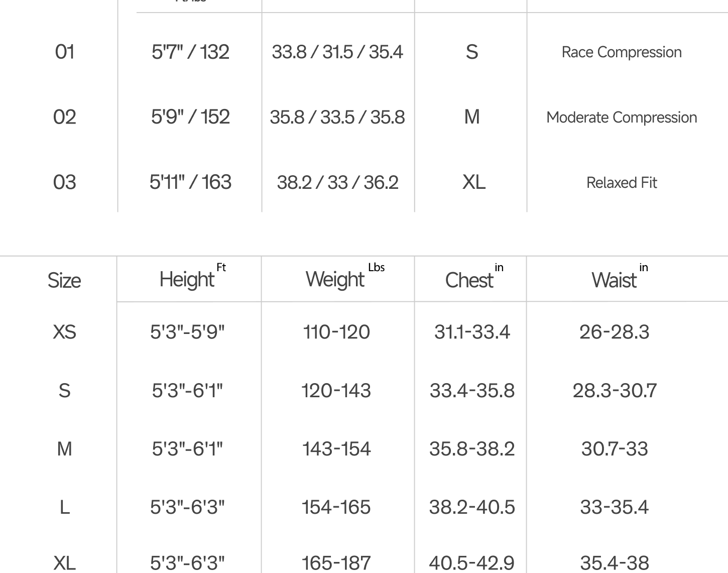Click the 33.4-35.8 chest cell

472,391
